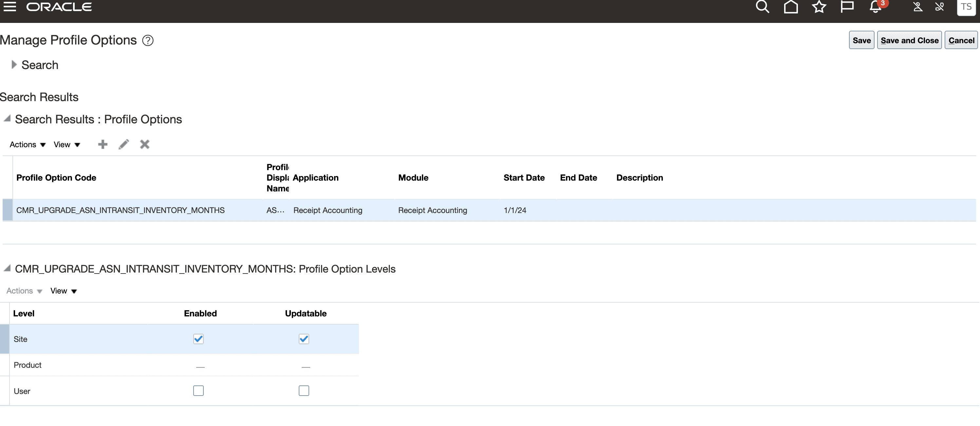
Task: Open help icon beside Manage Profile Options
Action: pyautogui.click(x=148, y=40)
